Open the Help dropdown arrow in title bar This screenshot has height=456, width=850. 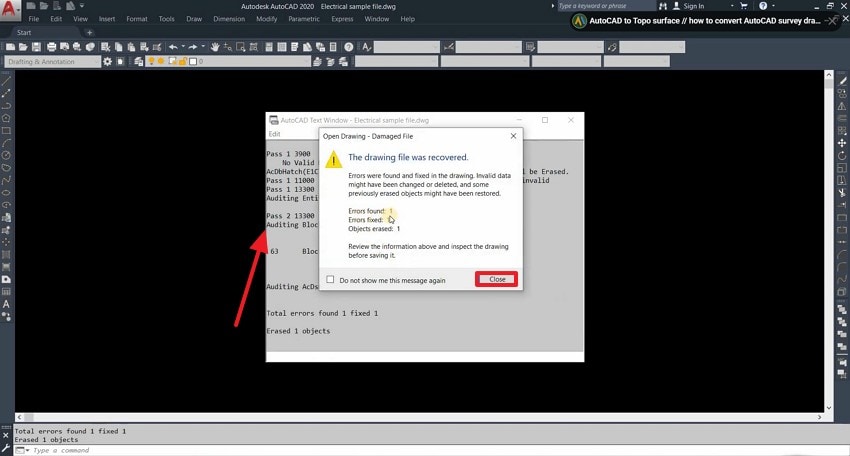tap(773, 6)
